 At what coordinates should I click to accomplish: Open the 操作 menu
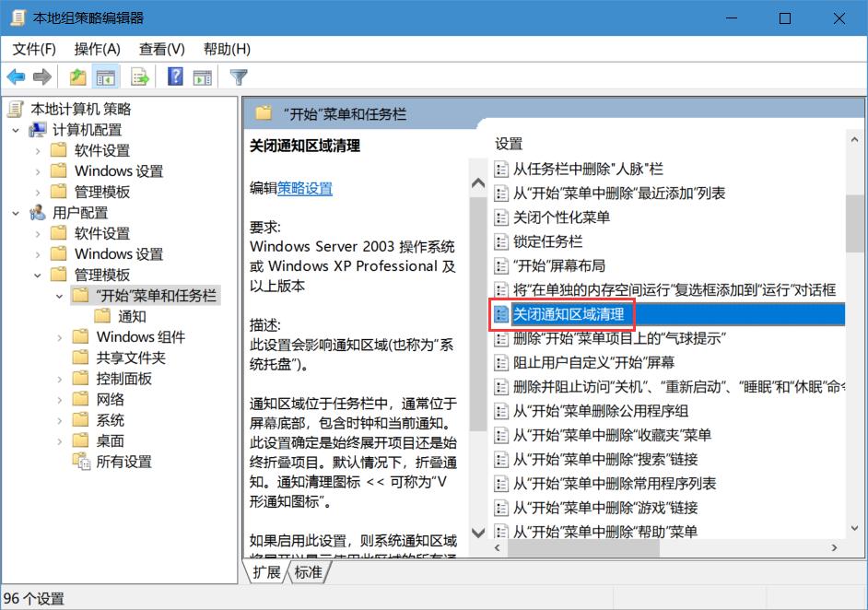click(x=95, y=49)
